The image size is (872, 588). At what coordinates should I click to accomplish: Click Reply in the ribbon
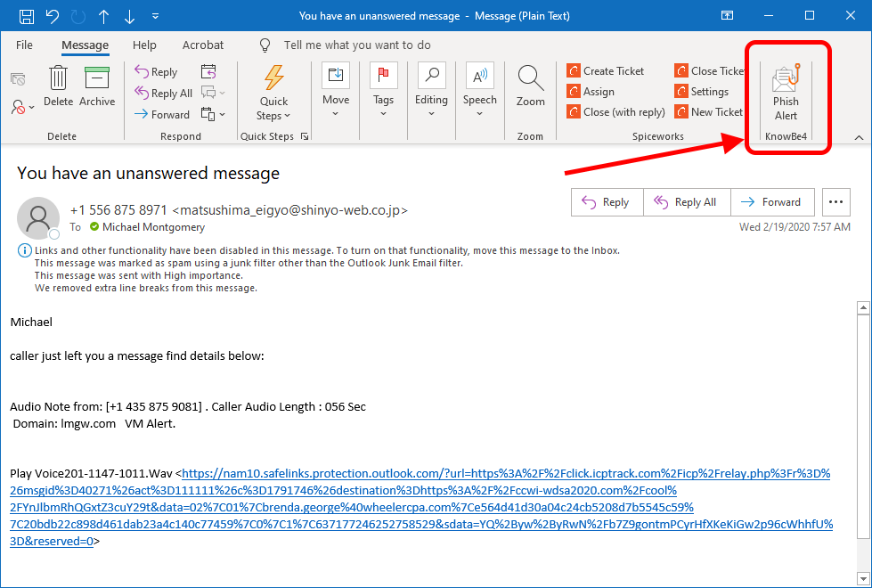click(156, 72)
